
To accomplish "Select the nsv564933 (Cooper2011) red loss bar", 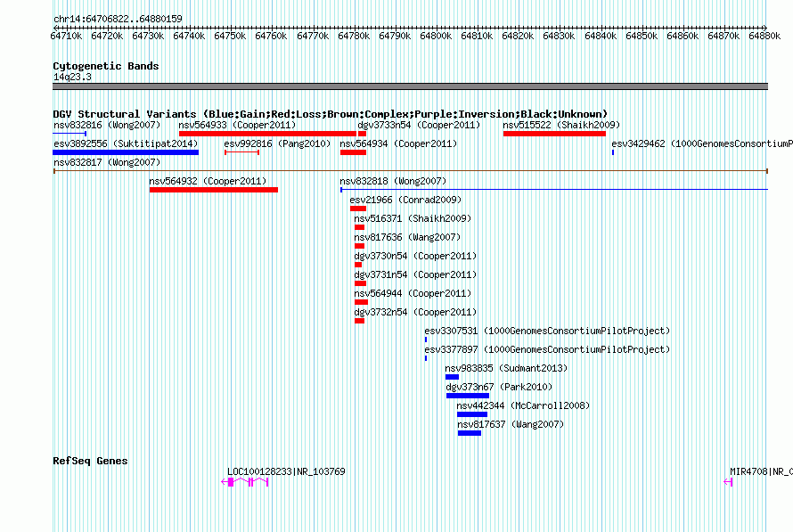I will tap(267, 134).
